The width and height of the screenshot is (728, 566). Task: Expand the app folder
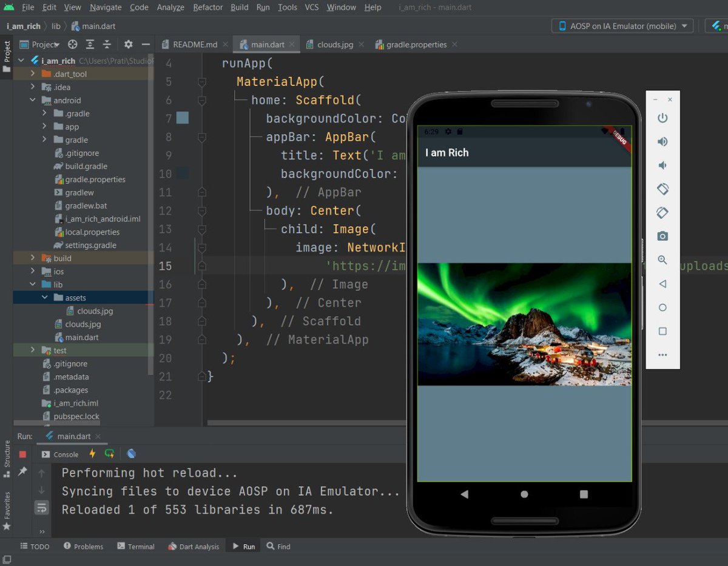[45, 127]
